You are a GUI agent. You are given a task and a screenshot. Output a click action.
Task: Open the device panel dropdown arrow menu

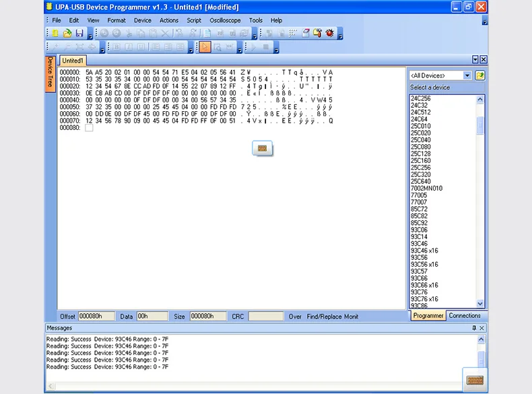[475, 60]
